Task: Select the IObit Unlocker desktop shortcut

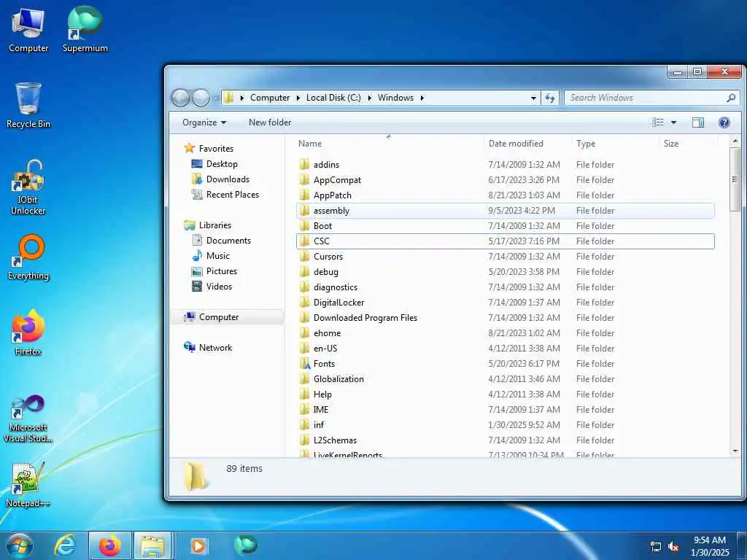Action: click(28, 187)
